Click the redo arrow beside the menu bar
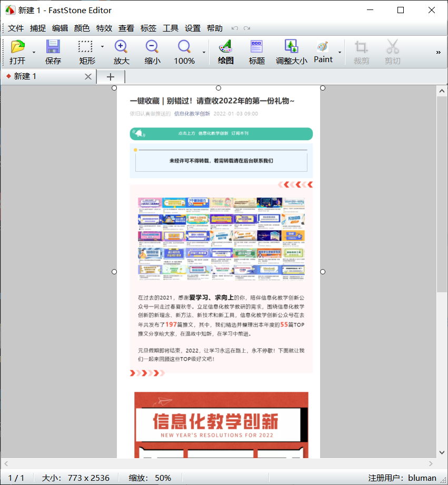This screenshot has width=448, height=485. [x=246, y=28]
